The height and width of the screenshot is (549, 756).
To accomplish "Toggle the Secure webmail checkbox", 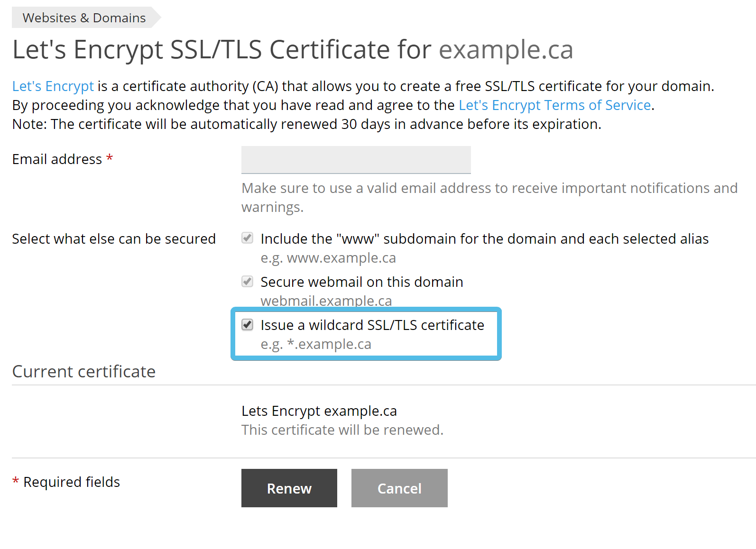I will 247,281.
